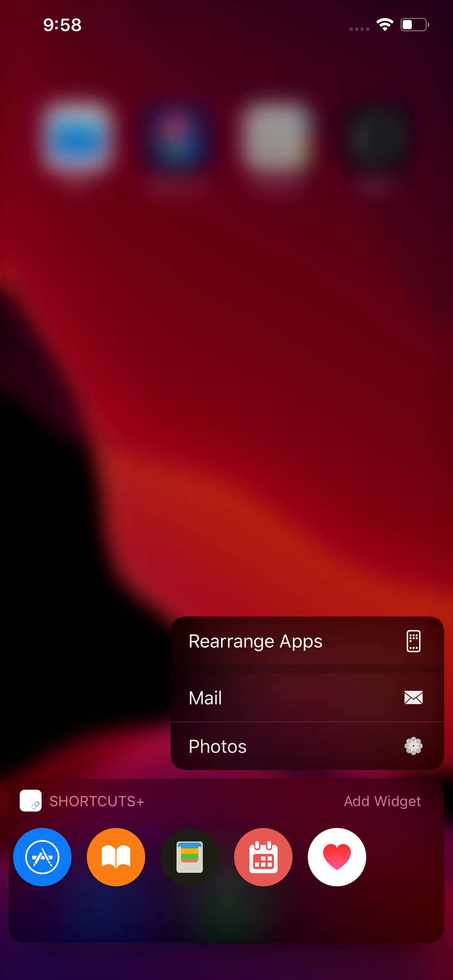The width and height of the screenshot is (453, 980).
Task: Tap the Shortcuts+ app icon in widget header
Action: click(x=30, y=801)
